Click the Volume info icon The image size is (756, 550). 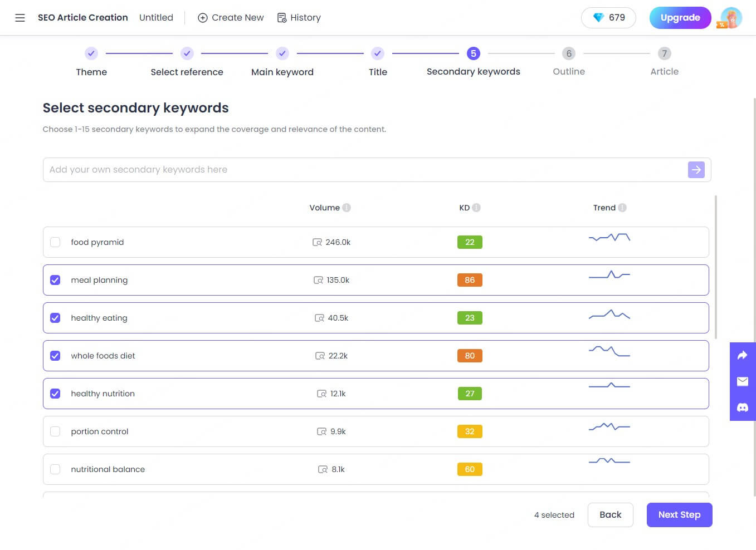(347, 208)
